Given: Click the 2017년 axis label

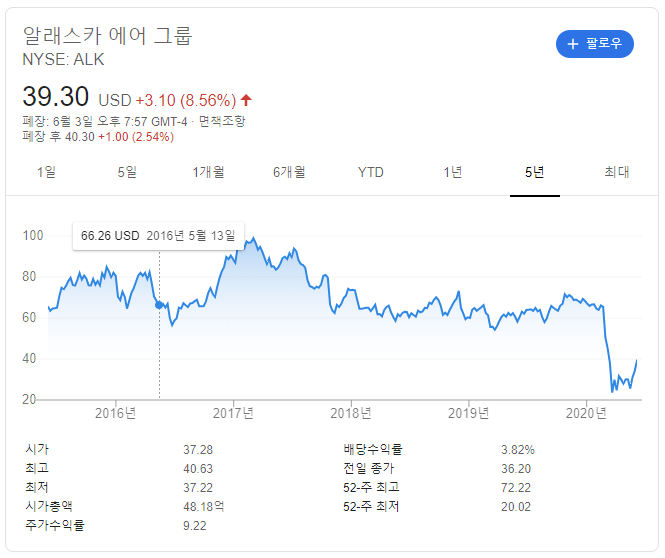Looking at the screenshot, I should pyautogui.click(x=233, y=413).
